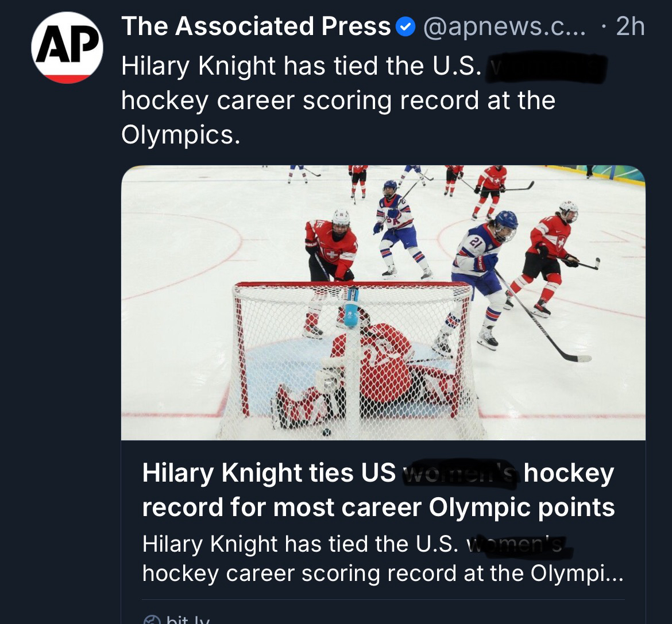This screenshot has height=624, width=672.
Task: Click post line "hockey career scoring record at the"
Action: (x=338, y=100)
